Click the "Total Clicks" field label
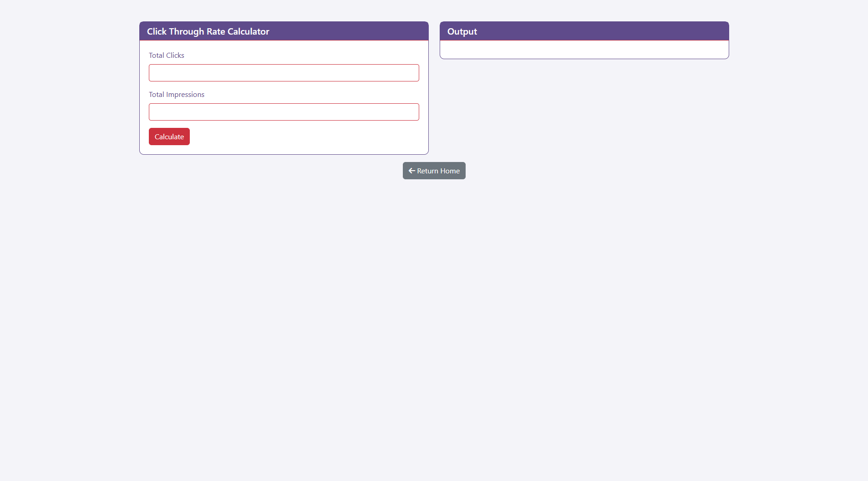This screenshot has height=481, width=868. [x=166, y=56]
